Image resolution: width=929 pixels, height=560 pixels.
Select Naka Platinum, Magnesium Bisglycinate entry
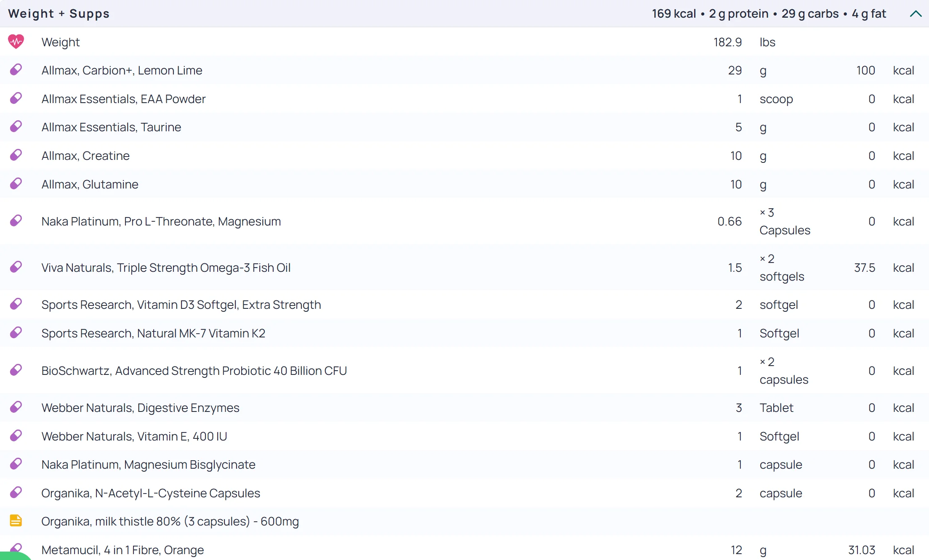coord(148,464)
